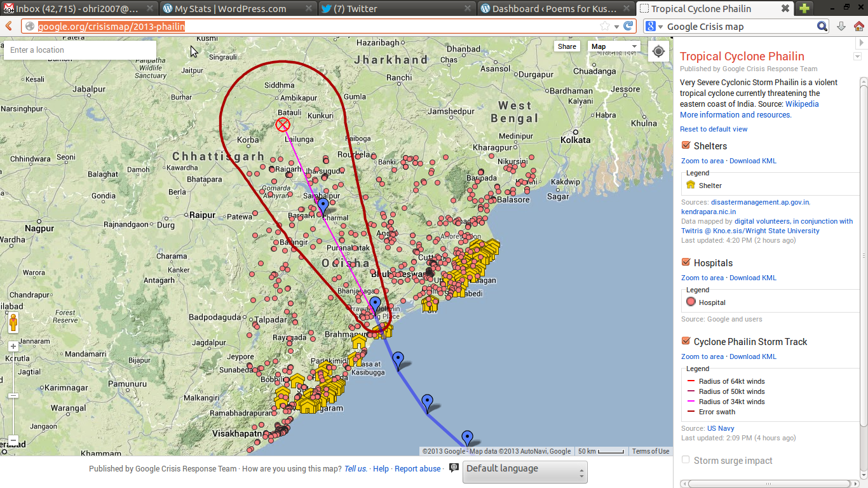Click the reload page icon
This screenshot has width=868, height=488.
click(628, 26)
